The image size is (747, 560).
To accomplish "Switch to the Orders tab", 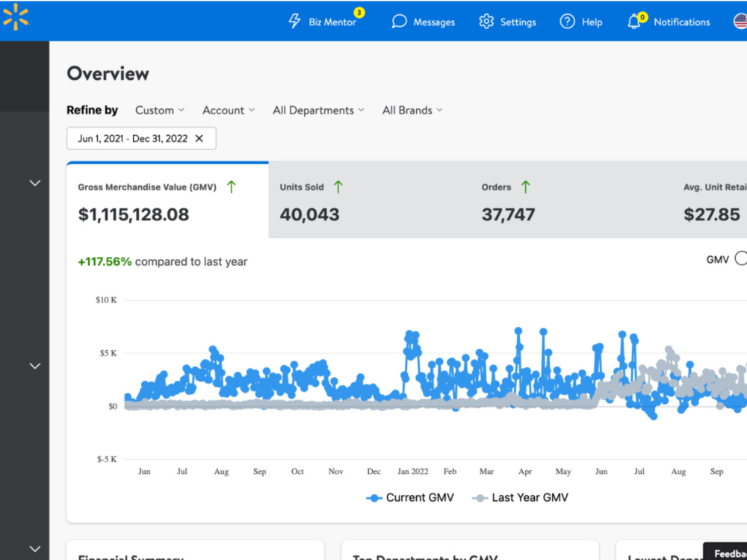I will tap(571, 200).
